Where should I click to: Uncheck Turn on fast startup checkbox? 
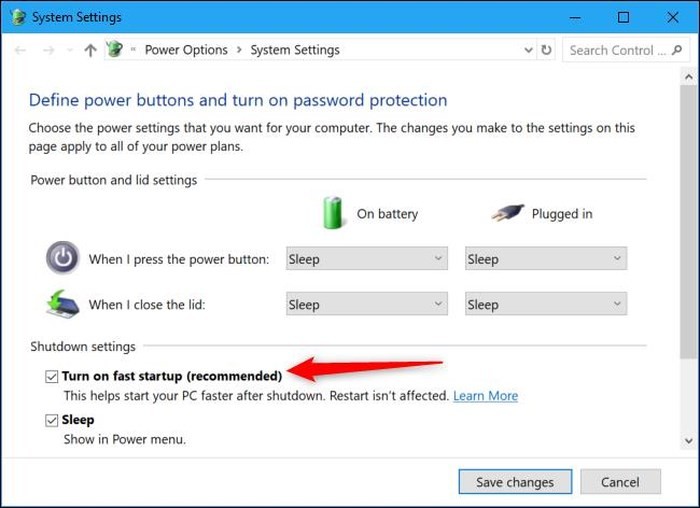(x=52, y=376)
